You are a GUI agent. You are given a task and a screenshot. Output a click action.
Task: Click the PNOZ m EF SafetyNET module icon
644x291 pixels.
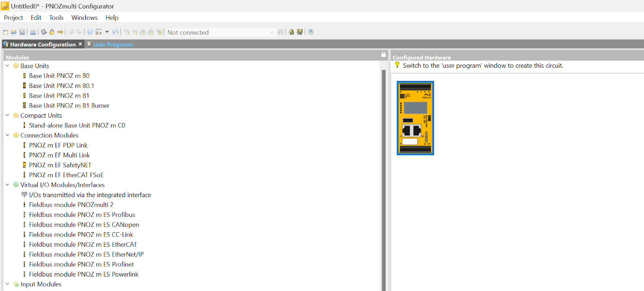coord(25,165)
